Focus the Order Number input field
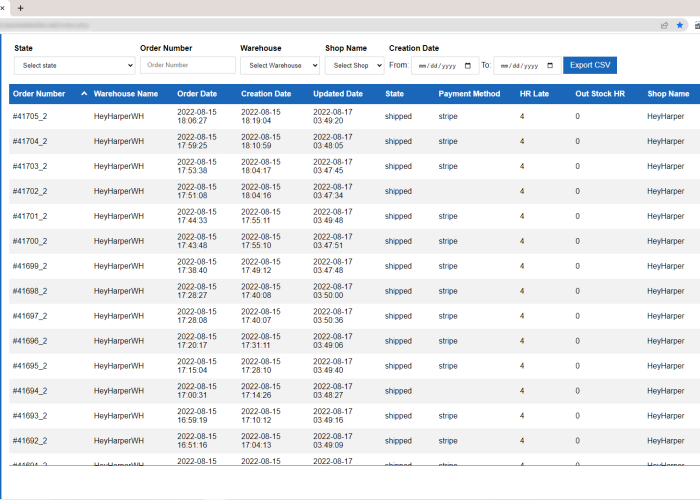700x500 pixels. coord(188,65)
